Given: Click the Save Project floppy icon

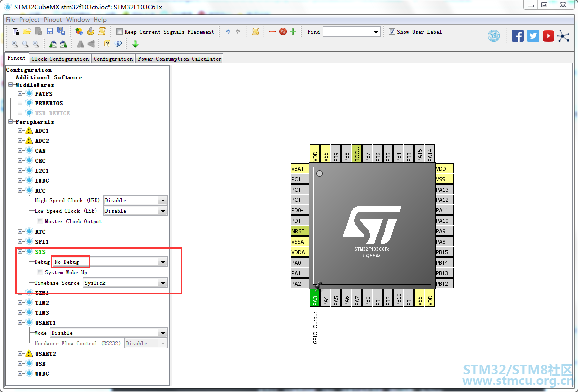Looking at the screenshot, I should click(50, 32).
